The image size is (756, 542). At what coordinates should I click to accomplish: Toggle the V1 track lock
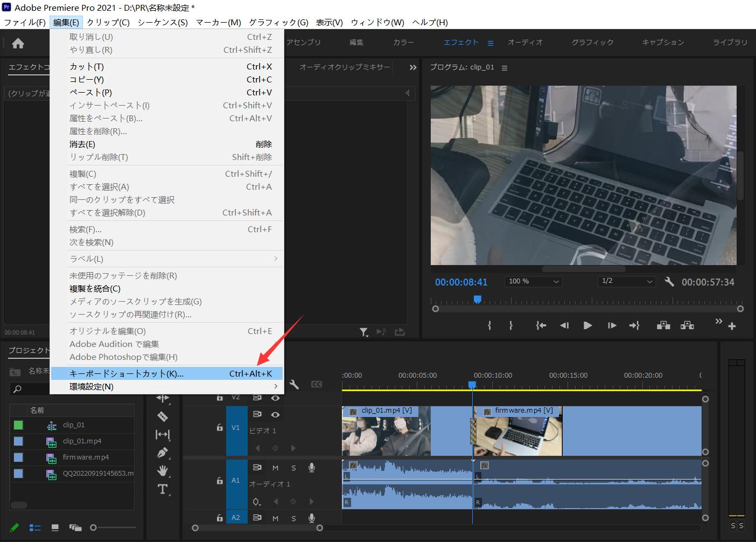pos(220,427)
